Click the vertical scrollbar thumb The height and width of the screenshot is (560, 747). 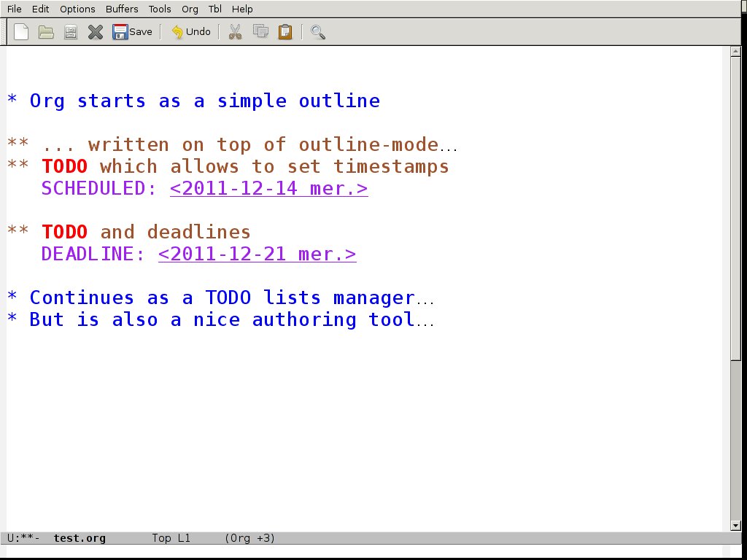[735, 209]
